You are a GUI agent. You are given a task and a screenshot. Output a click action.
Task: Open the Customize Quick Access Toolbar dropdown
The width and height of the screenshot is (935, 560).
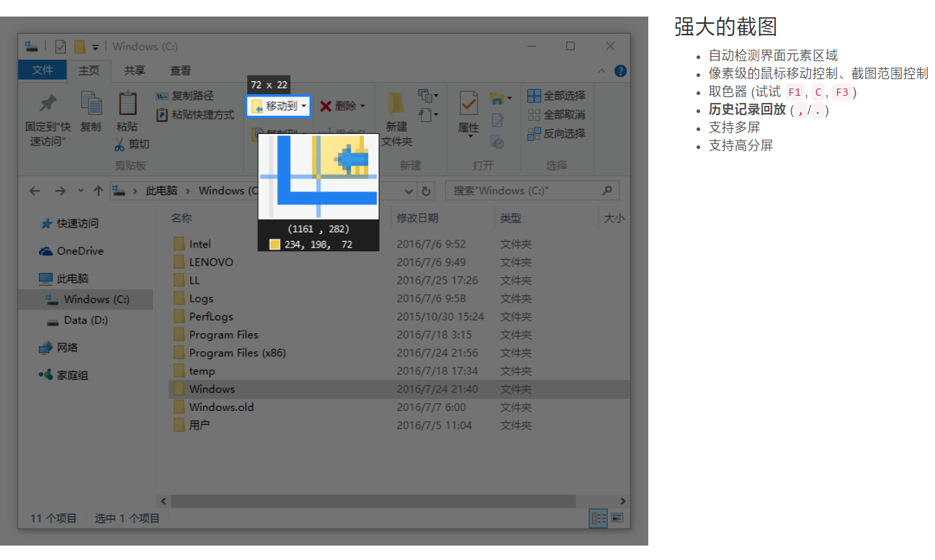(x=95, y=48)
